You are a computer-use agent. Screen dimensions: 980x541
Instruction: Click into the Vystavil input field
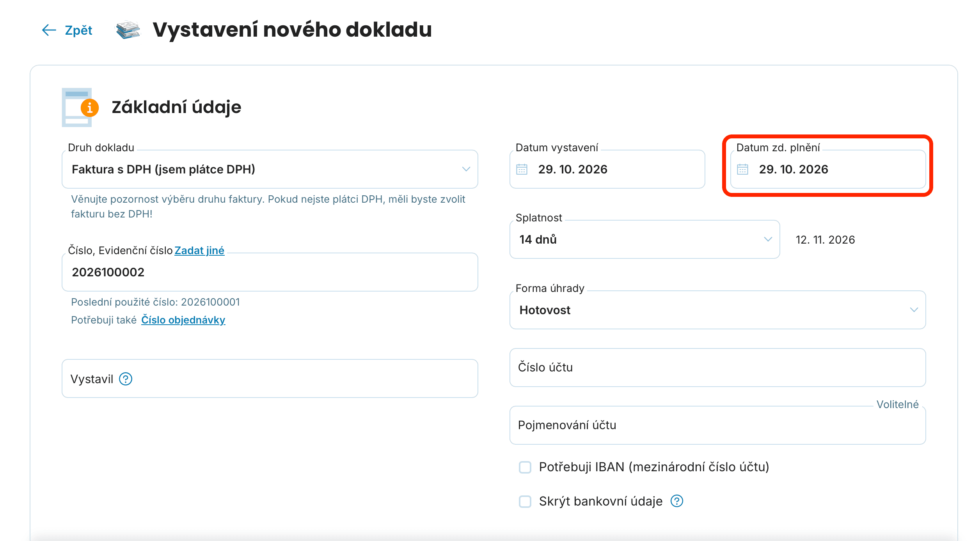pos(270,378)
